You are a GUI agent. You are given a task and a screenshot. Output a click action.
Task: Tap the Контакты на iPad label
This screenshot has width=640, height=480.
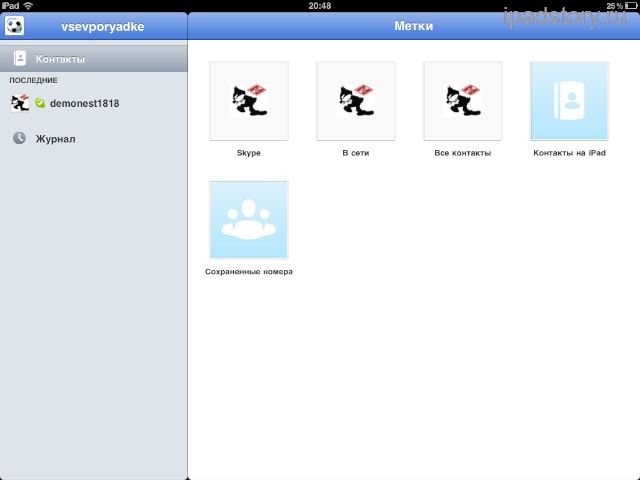pos(569,153)
